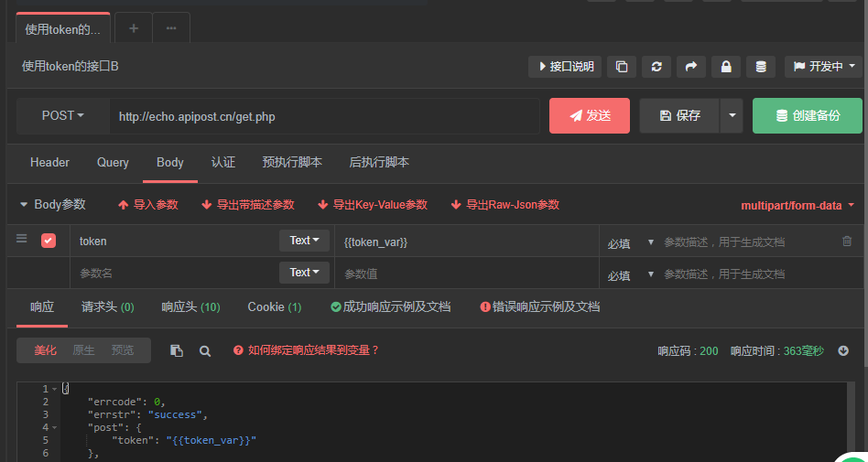Viewport: 868px width, 462px height.
Task: Open the dropdown arrow next to 保存
Action: click(732, 115)
